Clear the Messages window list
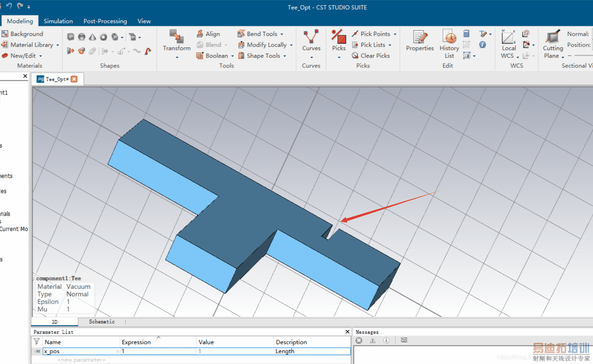Viewport: 593px width, 364px height. click(x=404, y=340)
